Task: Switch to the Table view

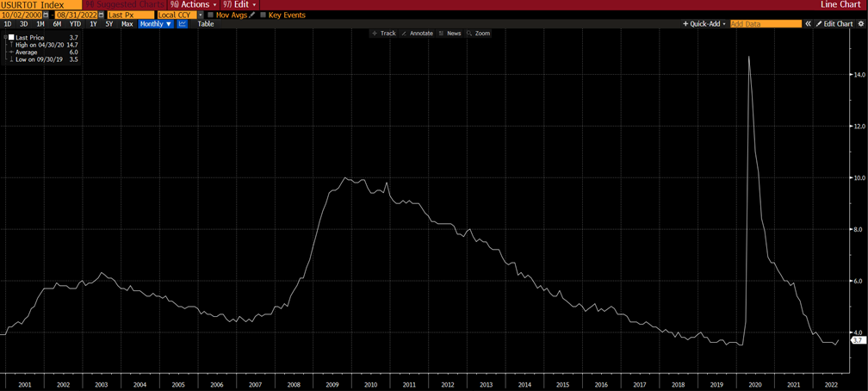Action: pyautogui.click(x=206, y=24)
